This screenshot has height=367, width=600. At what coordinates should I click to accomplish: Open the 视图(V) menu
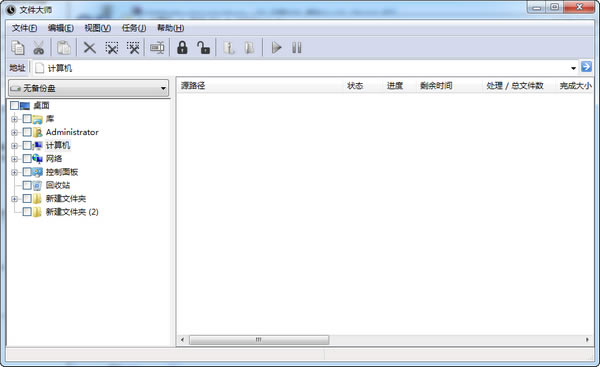pyautogui.click(x=98, y=28)
